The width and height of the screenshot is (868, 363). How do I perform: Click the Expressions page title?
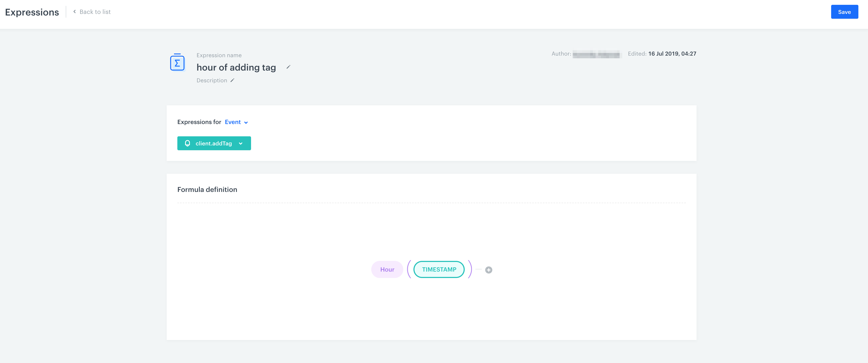point(32,12)
